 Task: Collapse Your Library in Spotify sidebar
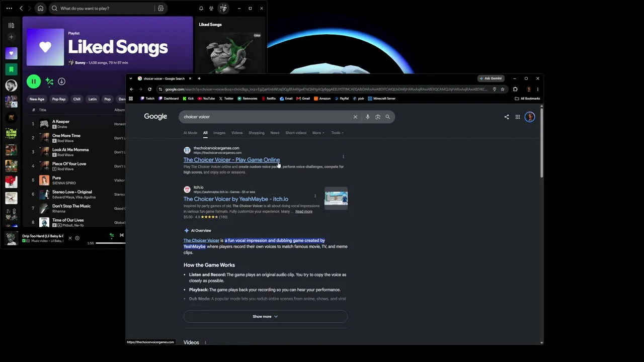tap(11, 25)
